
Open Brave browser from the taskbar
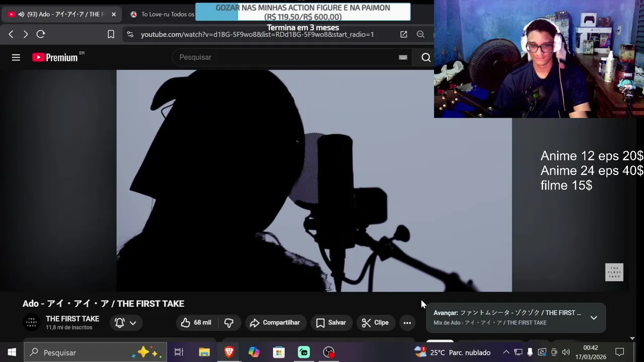(229, 352)
